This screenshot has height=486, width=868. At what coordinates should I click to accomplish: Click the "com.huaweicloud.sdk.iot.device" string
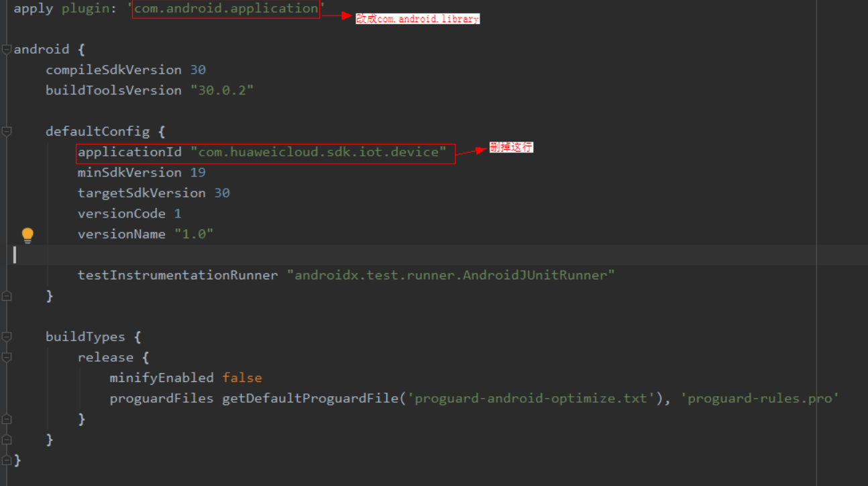click(x=318, y=152)
